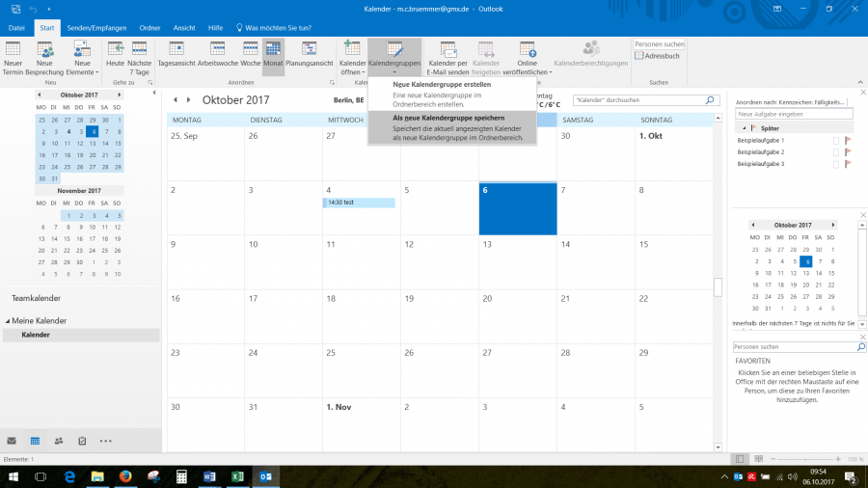
Task: Click the calendar search magnifier icon
Action: click(710, 100)
